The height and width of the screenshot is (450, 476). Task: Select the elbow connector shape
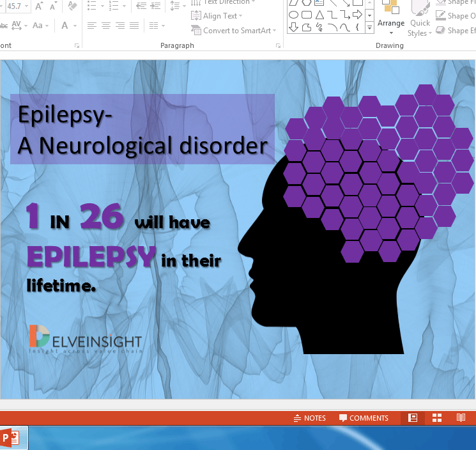(x=332, y=15)
